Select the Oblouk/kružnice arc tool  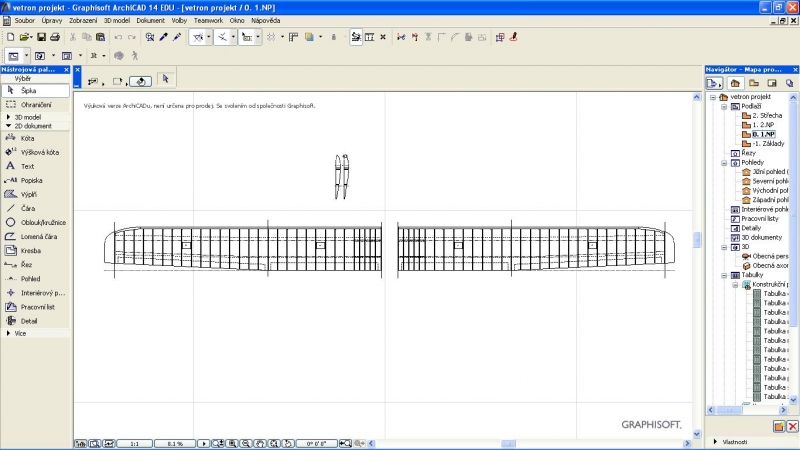[42, 222]
